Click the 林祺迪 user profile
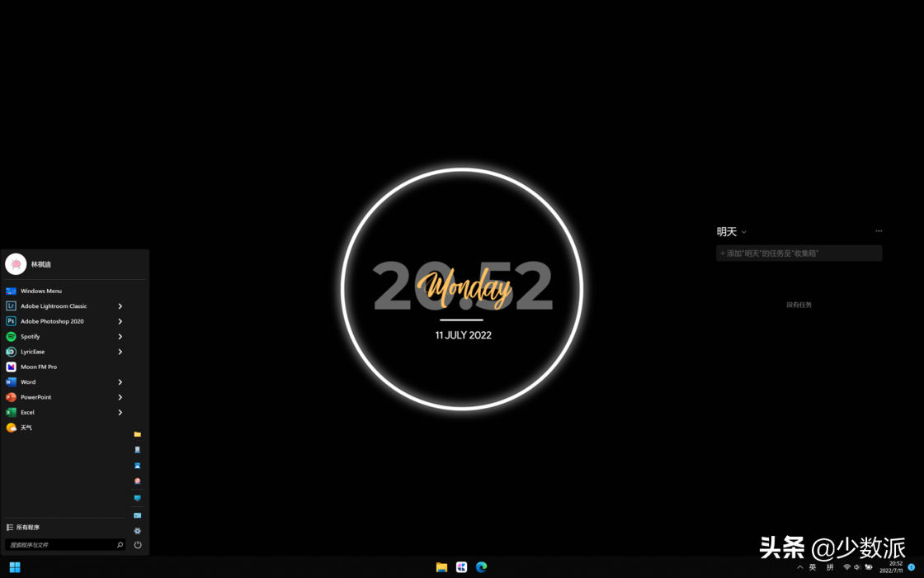The height and width of the screenshot is (578, 924). tap(40, 264)
